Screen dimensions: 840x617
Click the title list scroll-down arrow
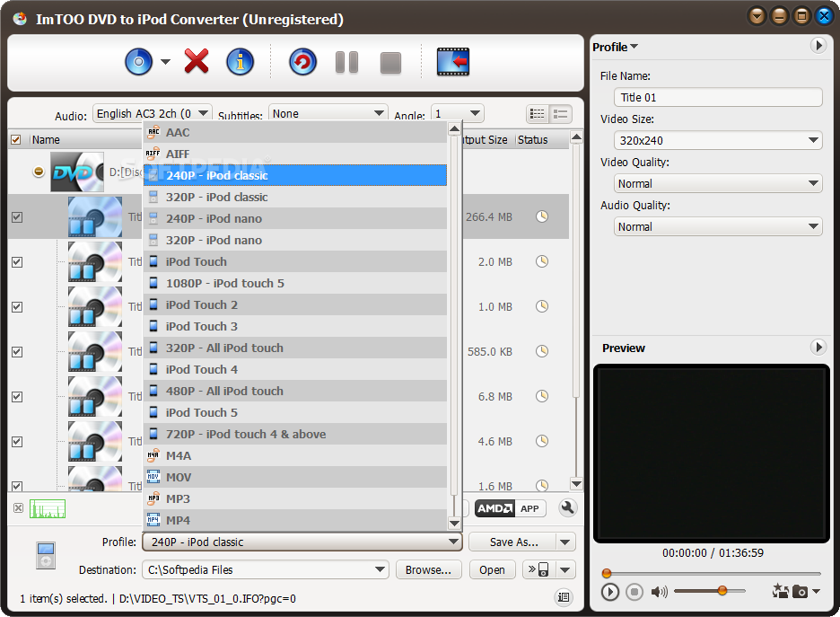pos(576,484)
